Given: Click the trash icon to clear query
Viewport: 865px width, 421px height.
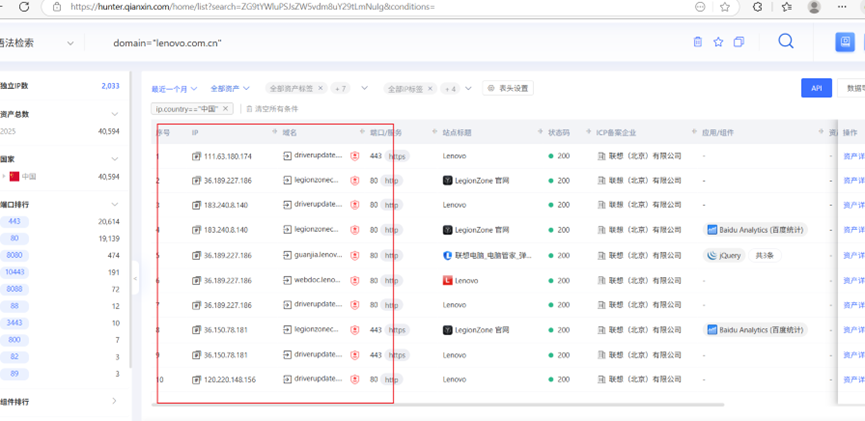Looking at the screenshot, I should (x=698, y=42).
